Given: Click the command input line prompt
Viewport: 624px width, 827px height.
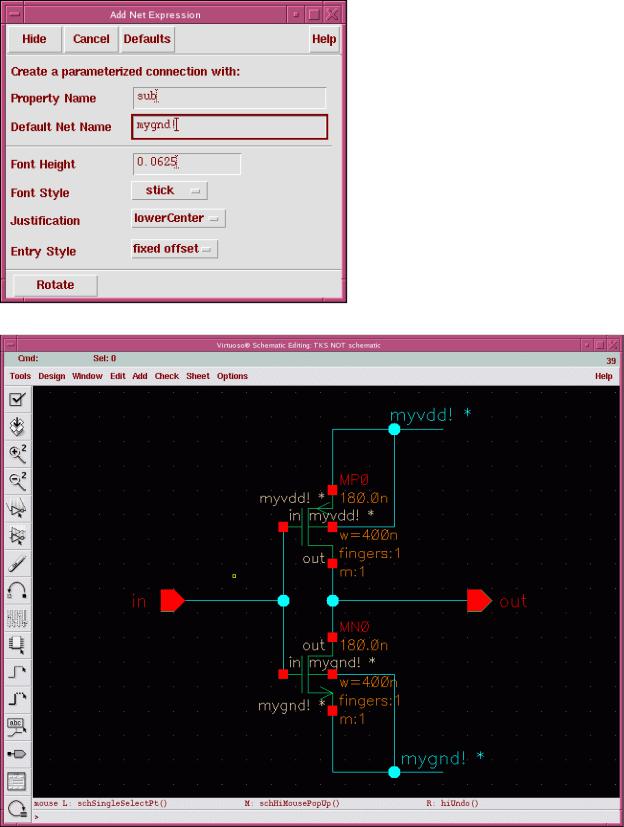Looking at the screenshot, I should pos(327,817).
